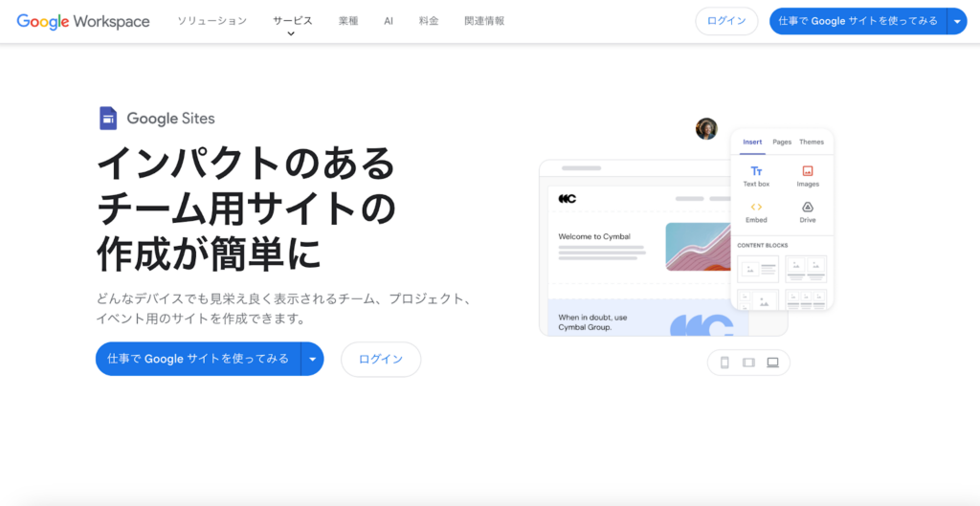The height and width of the screenshot is (506, 980).
Task: Click the hero 仕事で Google サイトを使ってみる button
Action: click(x=198, y=359)
